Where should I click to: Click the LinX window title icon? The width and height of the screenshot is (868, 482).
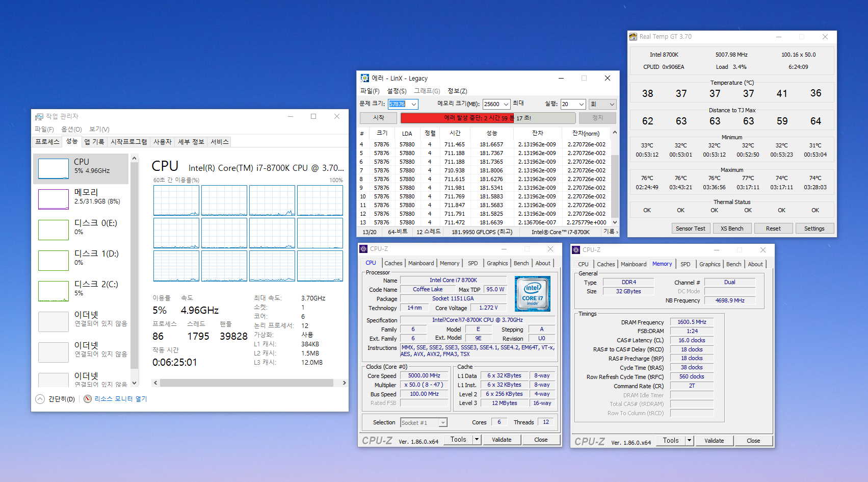tap(365, 78)
